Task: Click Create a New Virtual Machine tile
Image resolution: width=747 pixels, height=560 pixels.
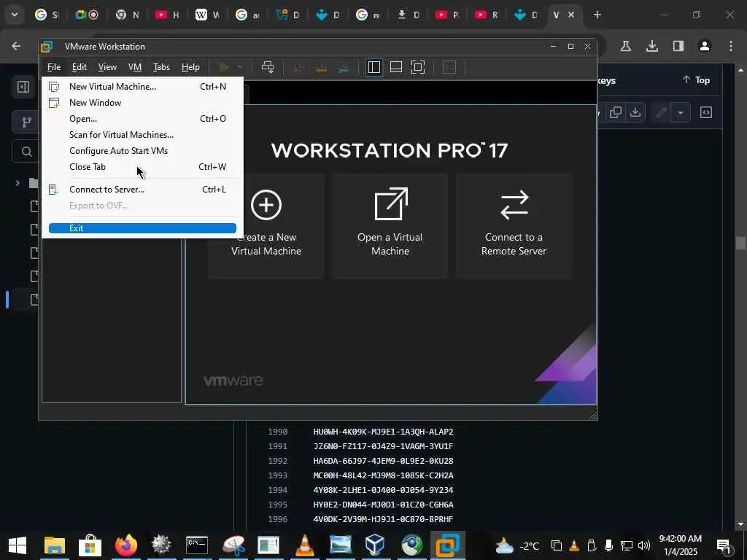Action: coord(266,226)
